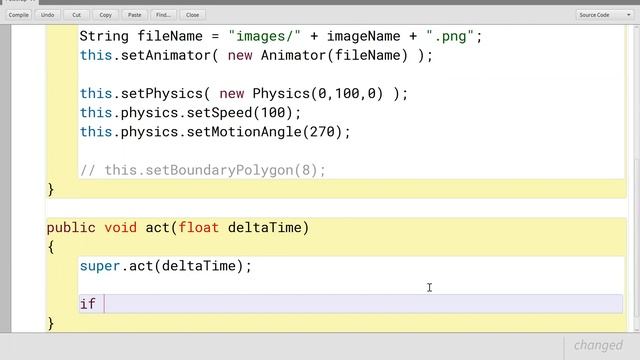Click the Undo button
Image resolution: width=640 pixels, height=360 pixels.
(47, 15)
